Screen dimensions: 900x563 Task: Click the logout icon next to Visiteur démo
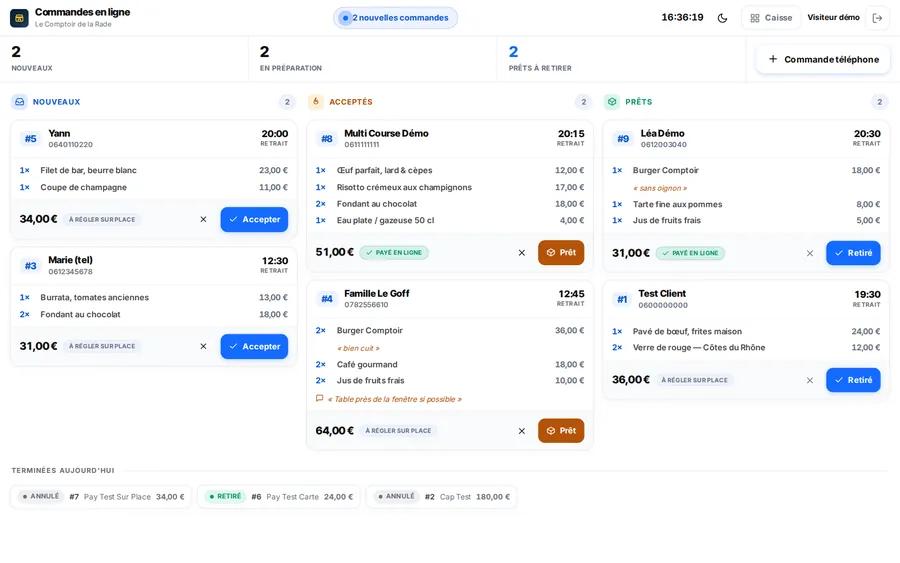pos(877,18)
